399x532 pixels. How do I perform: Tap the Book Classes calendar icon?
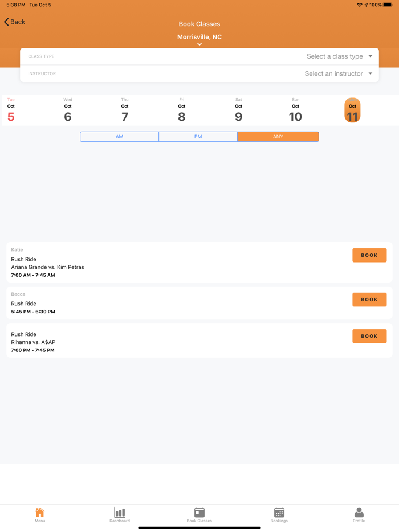(199, 513)
